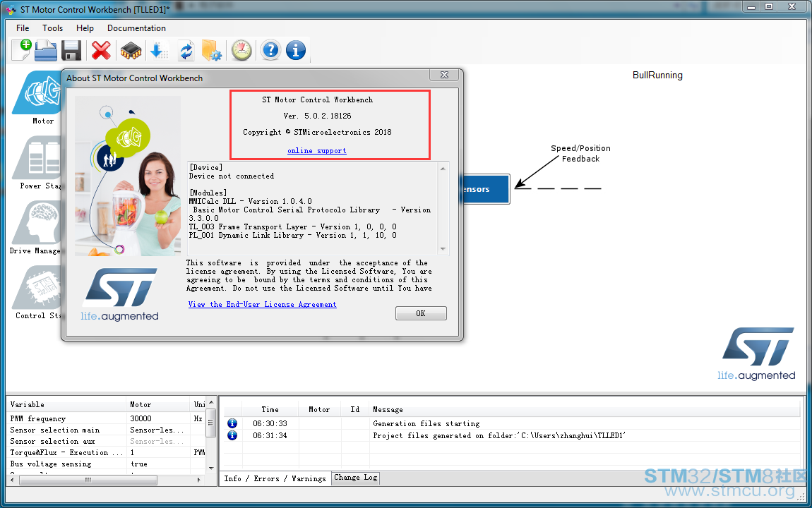This screenshot has height=508, width=812.
Task: Click info icon of Generation files starting row
Action: 232,423
